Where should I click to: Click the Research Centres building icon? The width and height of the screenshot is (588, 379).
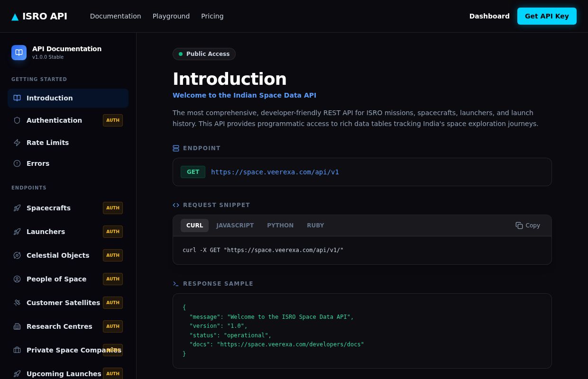[17, 326]
